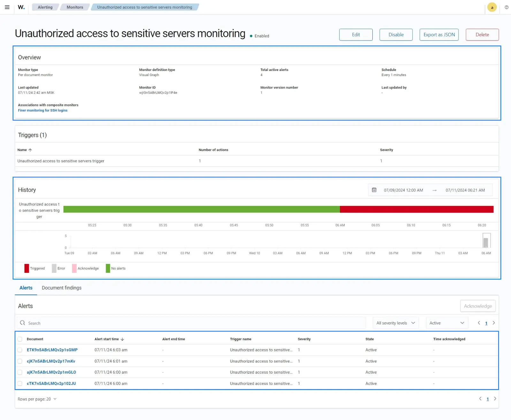Check the cTK7n5ABrLMQv2p102JU alert row
Image resolution: width=511 pixels, height=420 pixels.
coord(20,384)
